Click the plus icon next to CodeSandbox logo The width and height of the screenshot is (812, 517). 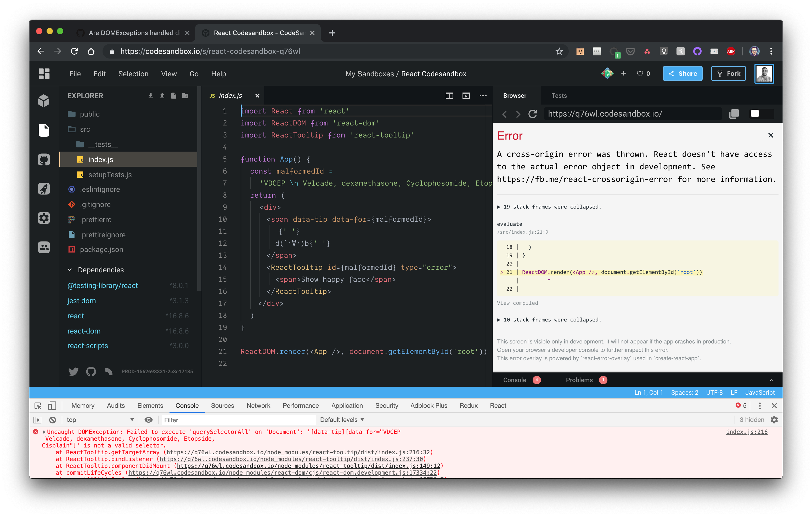[623, 73]
